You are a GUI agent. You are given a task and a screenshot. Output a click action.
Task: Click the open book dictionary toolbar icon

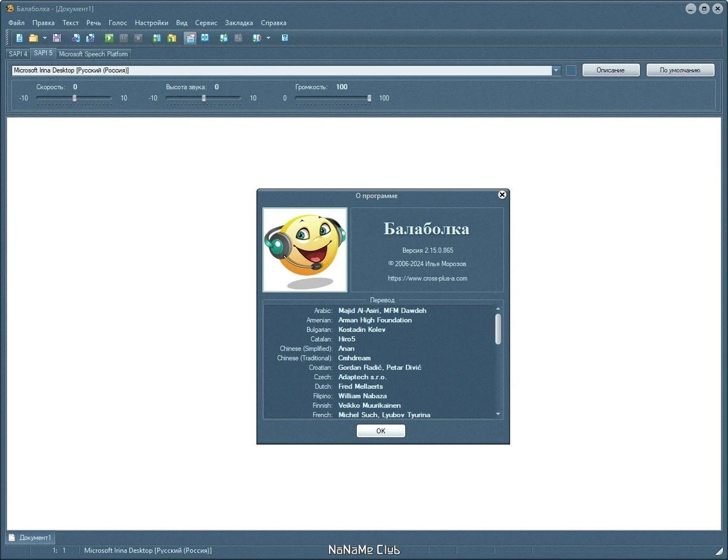[205, 38]
